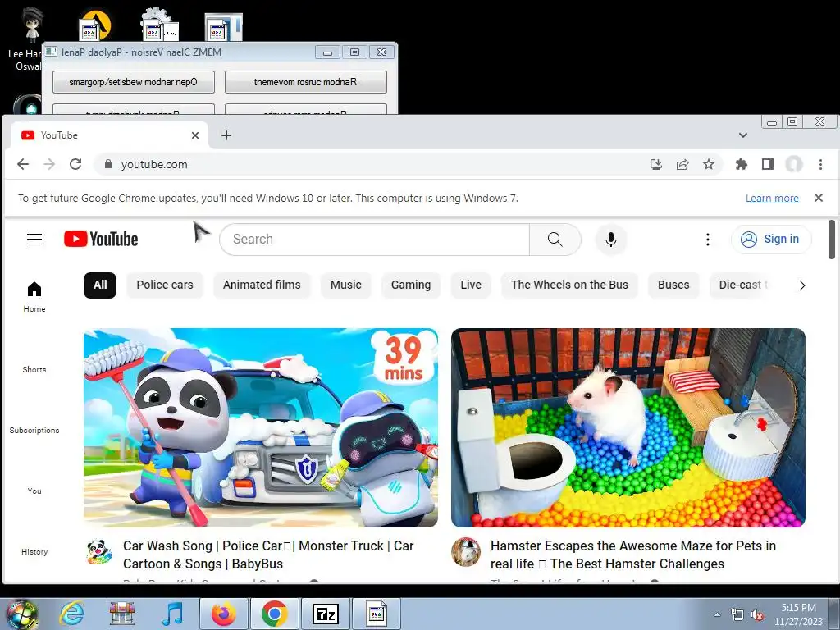Click the Learn more link
The width and height of the screenshot is (840, 630).
(772, 199)
